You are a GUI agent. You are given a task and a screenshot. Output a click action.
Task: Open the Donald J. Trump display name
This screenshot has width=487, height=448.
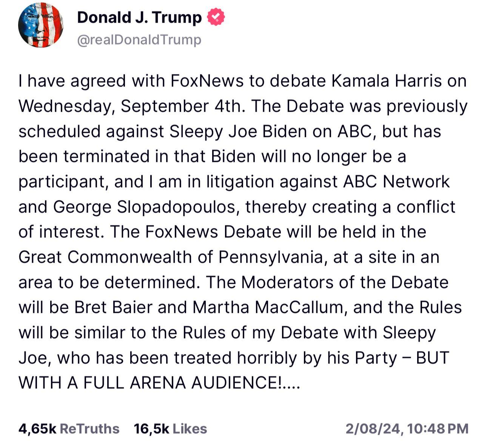pyautogui.click(x=139, y=18)
